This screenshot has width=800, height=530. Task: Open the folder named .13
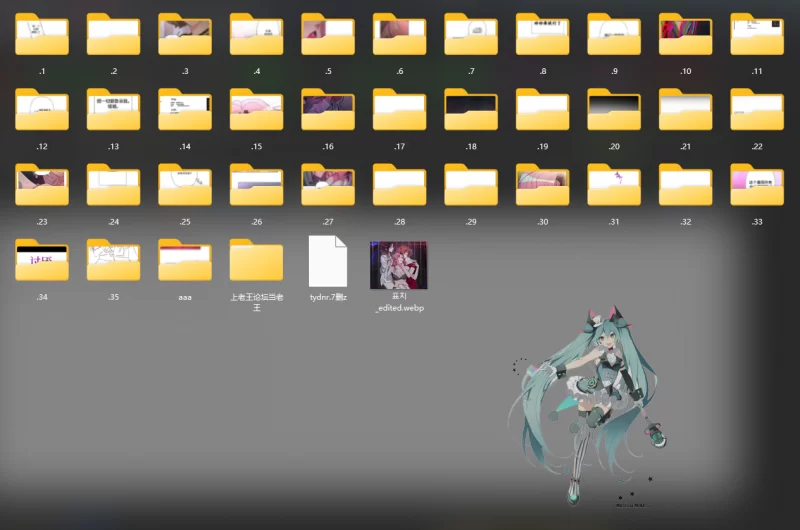point(113,109)
